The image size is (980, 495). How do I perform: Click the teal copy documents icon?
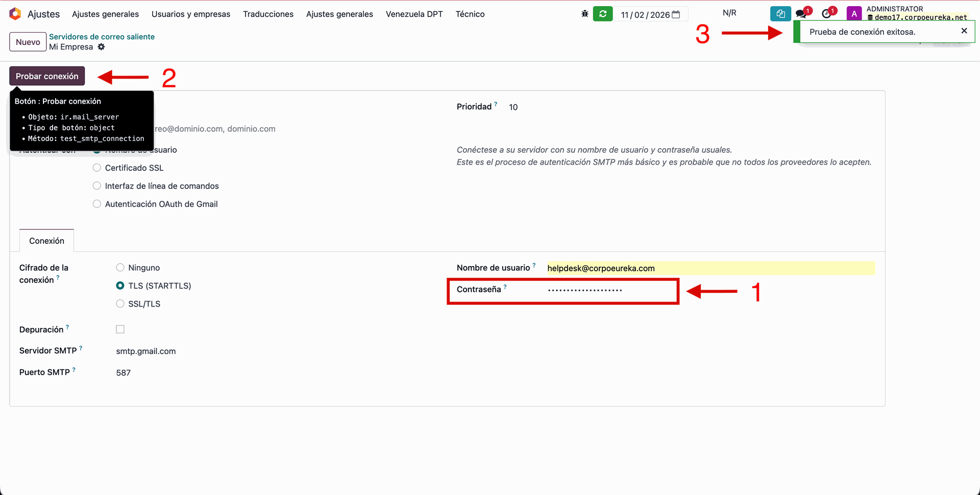point(780,14)
